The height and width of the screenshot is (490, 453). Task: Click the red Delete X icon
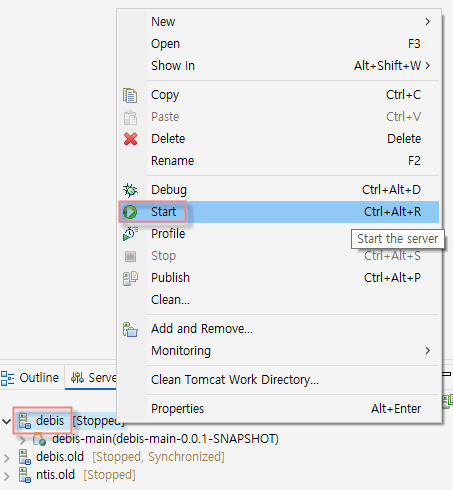click(130, 139)
